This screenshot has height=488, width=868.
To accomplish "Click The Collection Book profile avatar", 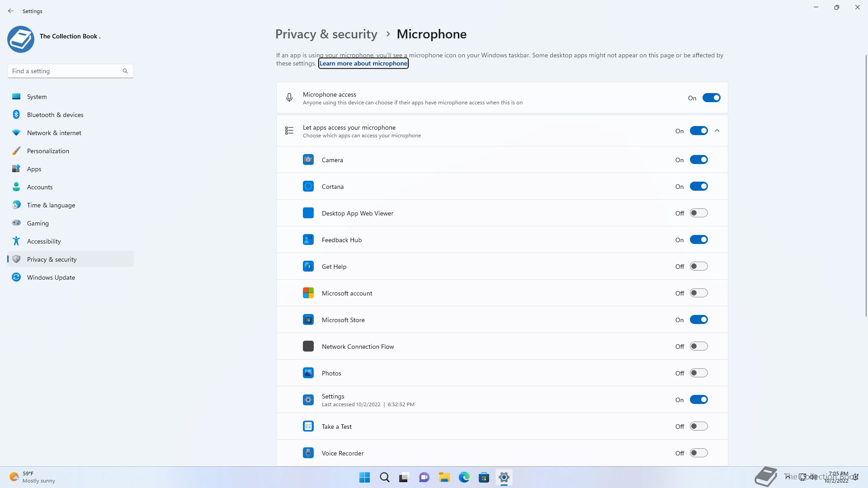I will point(21,39).
